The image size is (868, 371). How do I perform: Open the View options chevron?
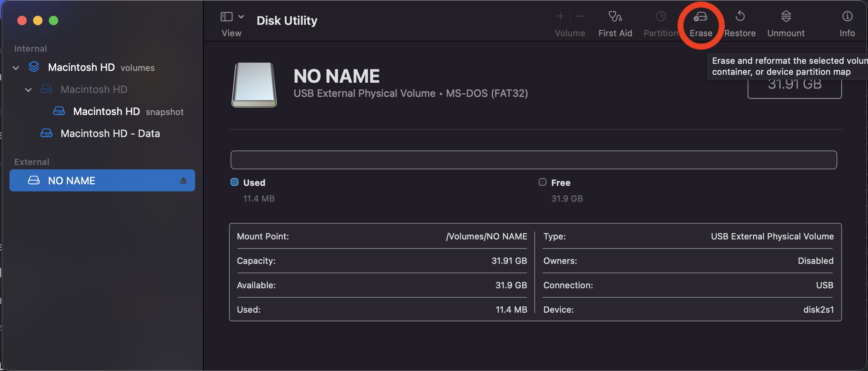241,17
